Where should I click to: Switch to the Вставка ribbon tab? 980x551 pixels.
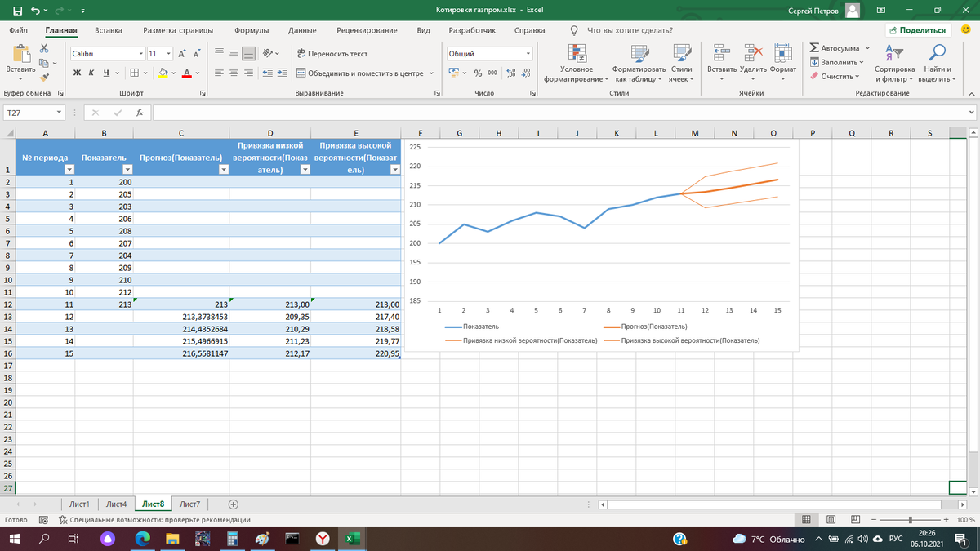109,30
